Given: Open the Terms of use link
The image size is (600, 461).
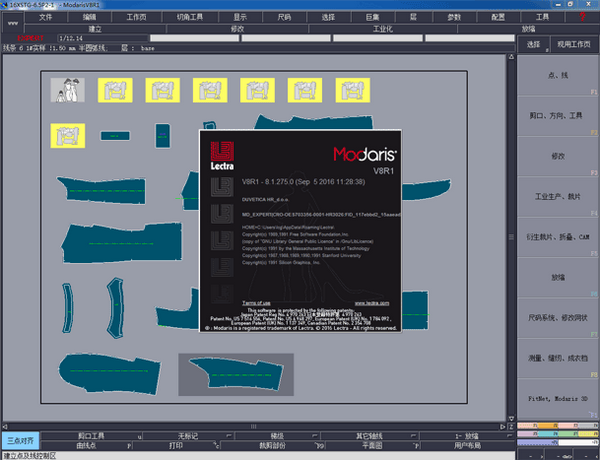Looking at the screenshot, I should 256,303.
